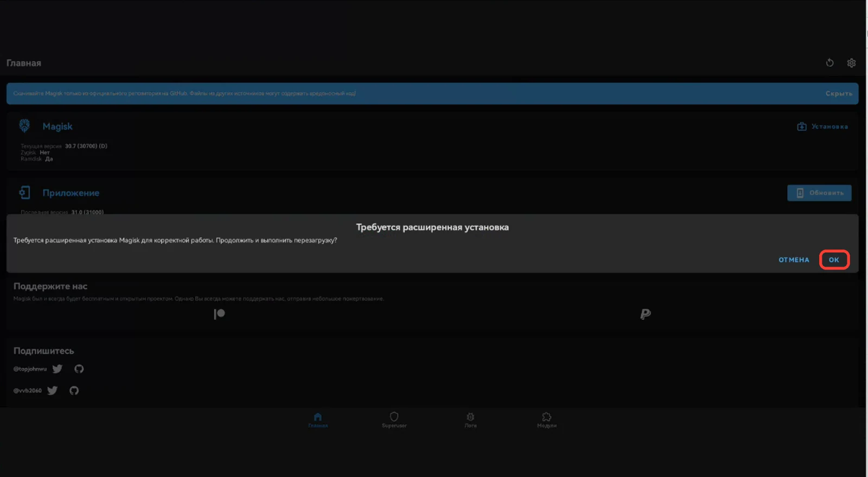Image resolution: width=868 pixels, height=477 pixels.
Task: Open the Patreon donation icon
Action: pos(219,314)
